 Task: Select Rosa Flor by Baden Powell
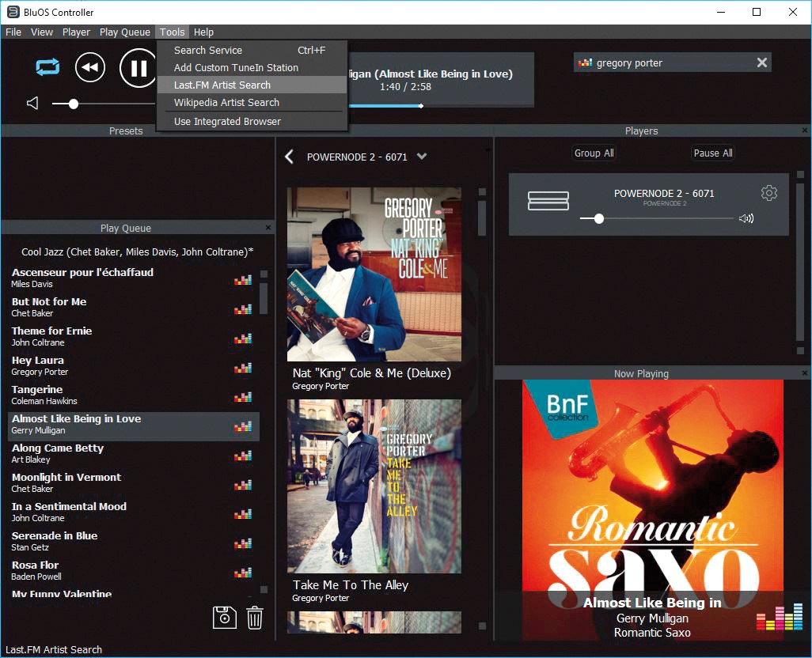tap(134, 570)
